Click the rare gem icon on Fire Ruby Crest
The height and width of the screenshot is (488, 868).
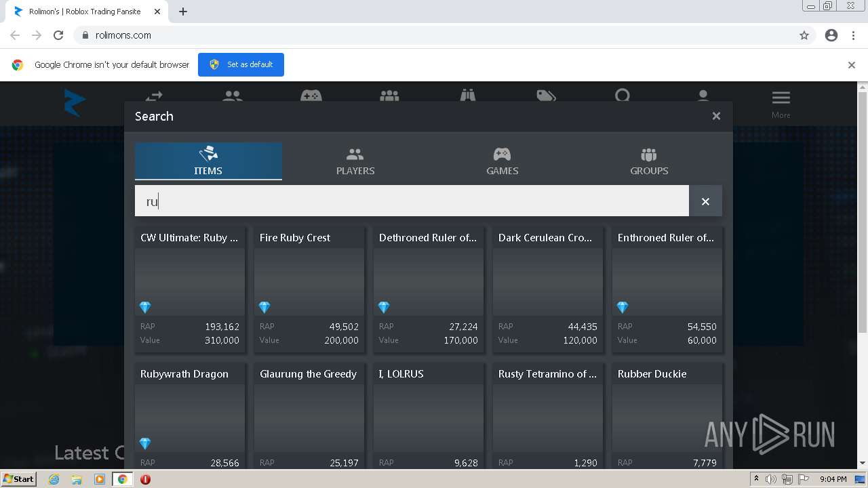pyautogui.click(x=264, y=307)
